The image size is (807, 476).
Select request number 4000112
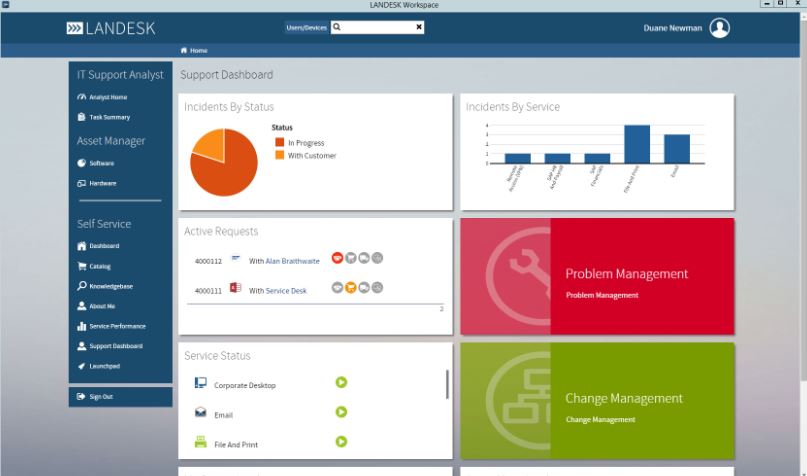pyautogui.click(x=208, y=261)
